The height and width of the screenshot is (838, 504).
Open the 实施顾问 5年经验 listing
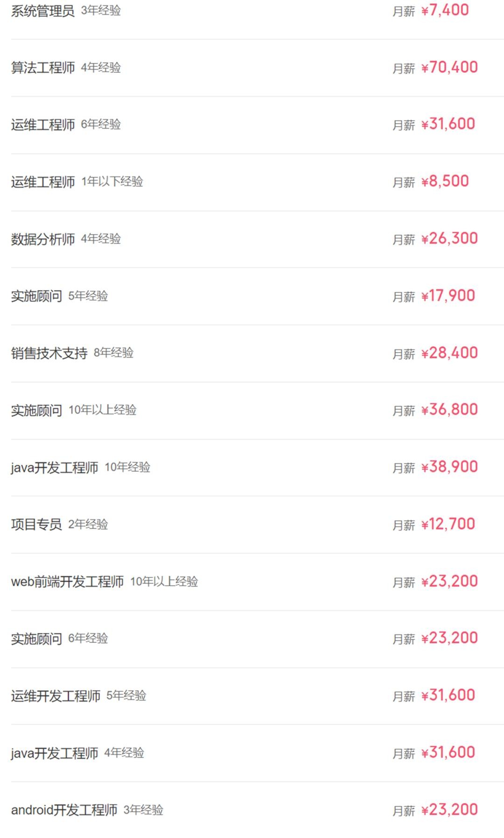36,296
